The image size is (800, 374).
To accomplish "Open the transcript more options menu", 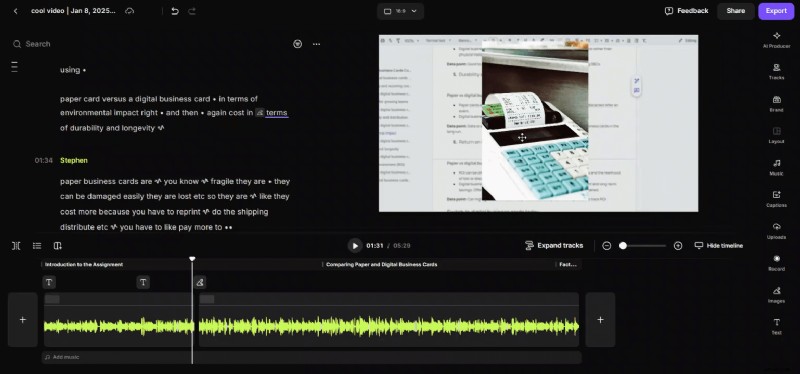I will click(x=317, y=44).
